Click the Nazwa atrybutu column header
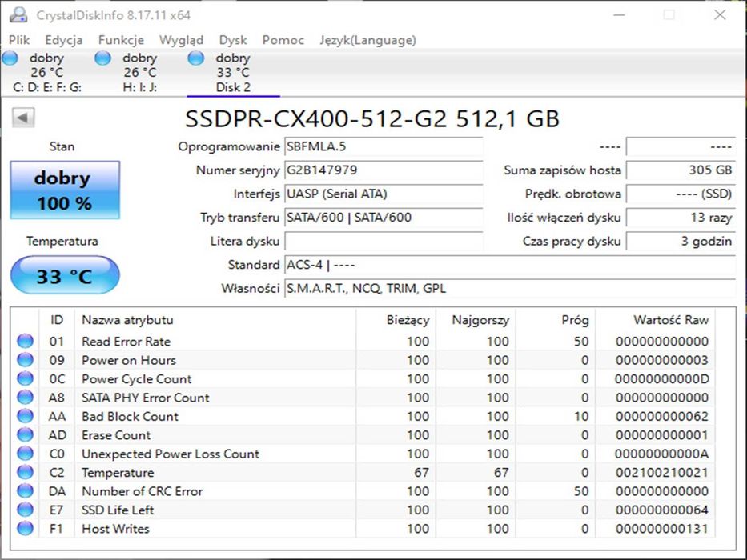 [127, 320]
